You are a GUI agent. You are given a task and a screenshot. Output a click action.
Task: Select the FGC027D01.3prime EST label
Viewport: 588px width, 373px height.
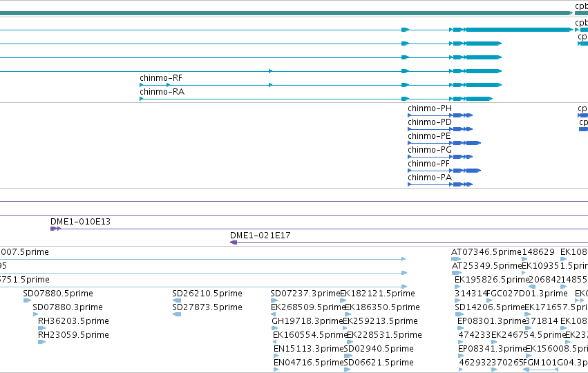(x=527, y=294)
